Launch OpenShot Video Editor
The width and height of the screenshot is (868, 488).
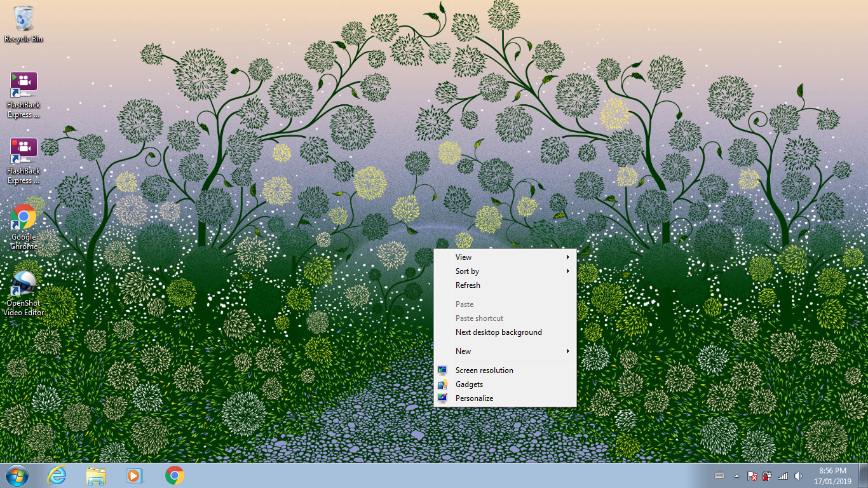tap(24, 285)
